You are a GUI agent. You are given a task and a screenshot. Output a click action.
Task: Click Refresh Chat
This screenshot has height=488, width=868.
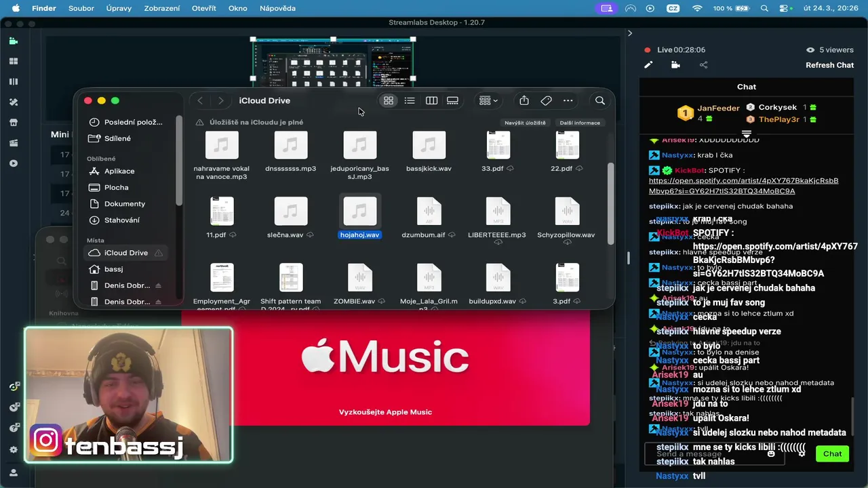coord(829,65)
